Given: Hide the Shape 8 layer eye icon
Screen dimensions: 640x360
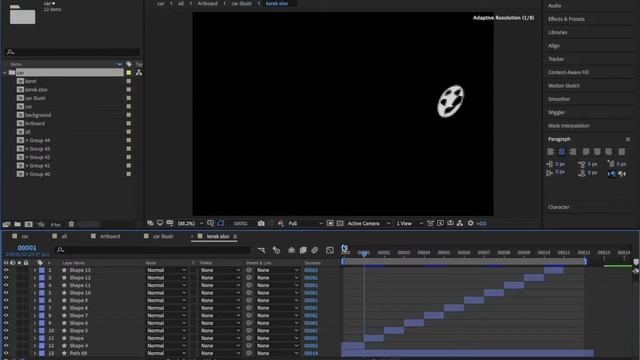Looking at the screenshot, I should [6, 308].
